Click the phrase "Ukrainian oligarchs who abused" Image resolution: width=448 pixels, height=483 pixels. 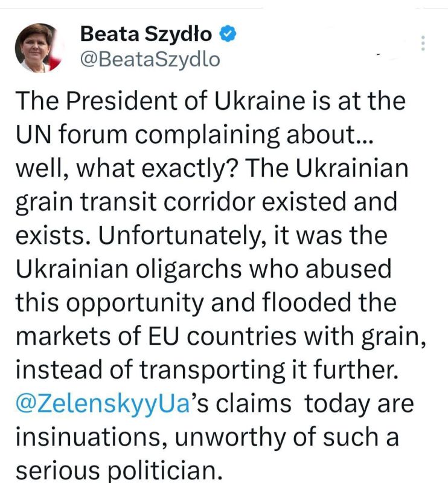pyautogui.click(x=203, y=269)
